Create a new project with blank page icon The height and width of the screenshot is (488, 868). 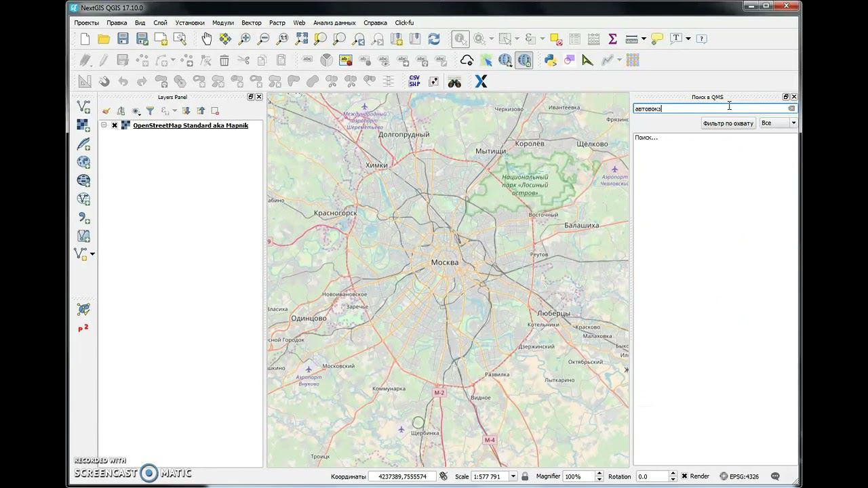click(x=85, y=39)
